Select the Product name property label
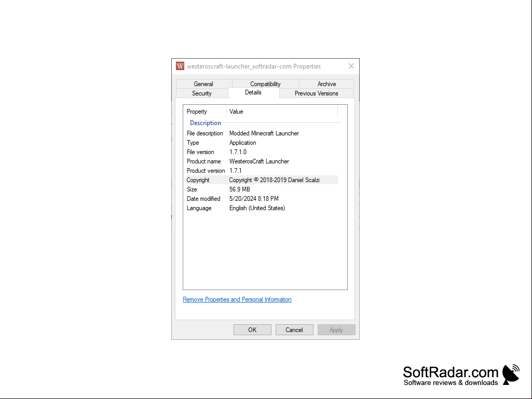532x399 pixels. pos(203,161)
